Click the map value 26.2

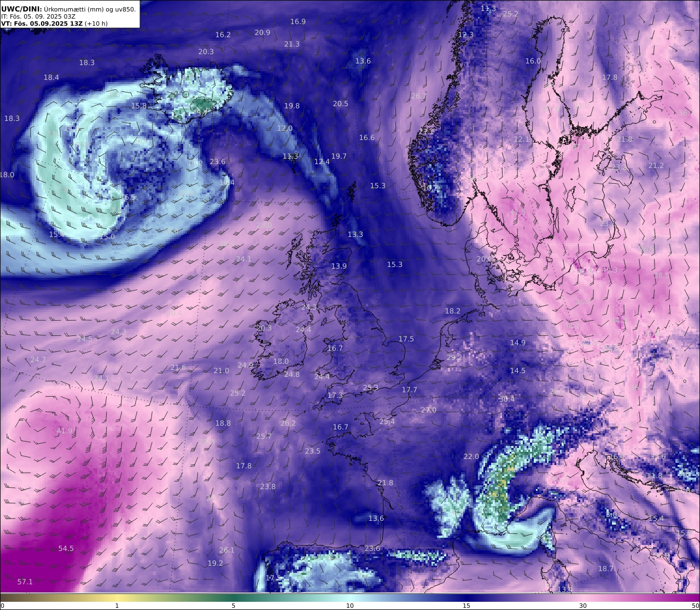point(288,423)
